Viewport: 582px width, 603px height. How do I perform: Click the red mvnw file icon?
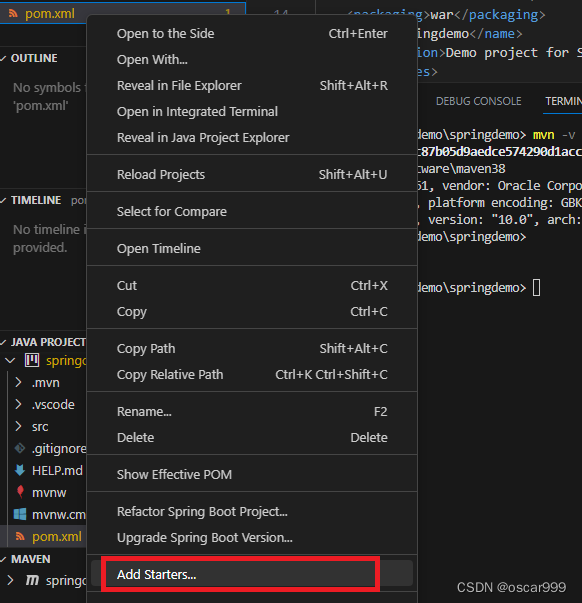(x=20, y=492)
